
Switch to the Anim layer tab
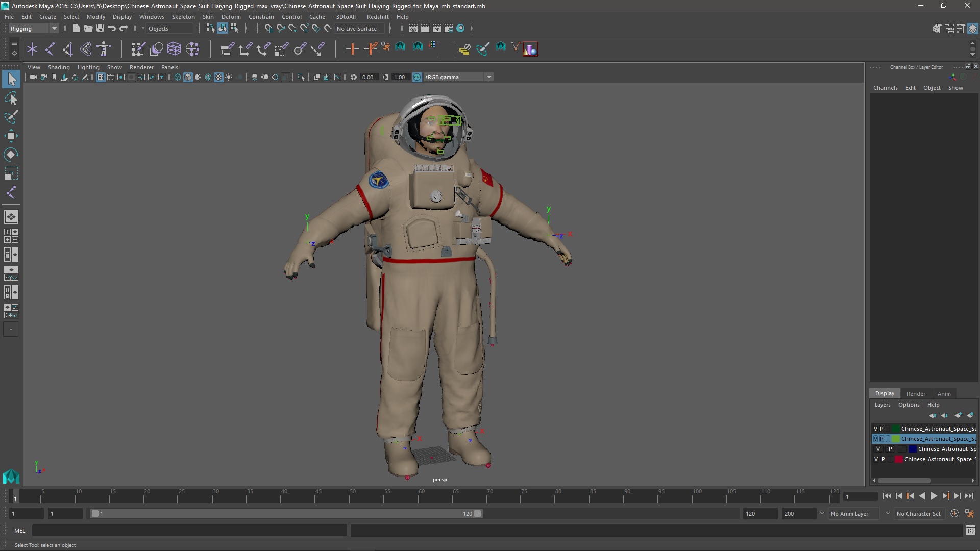pos(944,394)
